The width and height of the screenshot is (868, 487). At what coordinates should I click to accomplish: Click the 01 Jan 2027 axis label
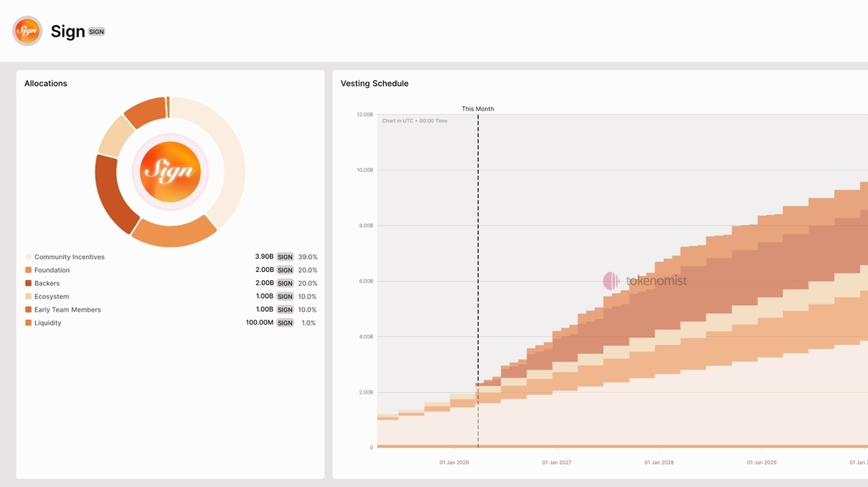[556, 462]
